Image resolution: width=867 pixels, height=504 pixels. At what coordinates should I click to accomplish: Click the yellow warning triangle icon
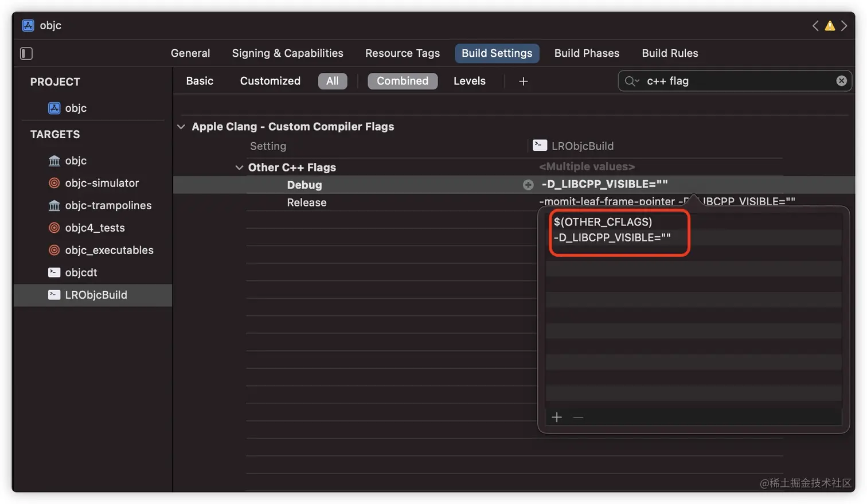[x=830, y=26]
